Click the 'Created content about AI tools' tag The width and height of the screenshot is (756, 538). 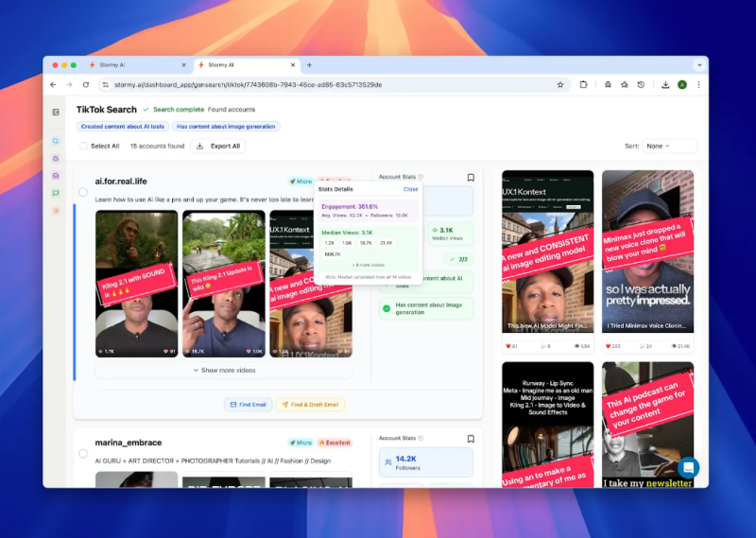point(123,127)
